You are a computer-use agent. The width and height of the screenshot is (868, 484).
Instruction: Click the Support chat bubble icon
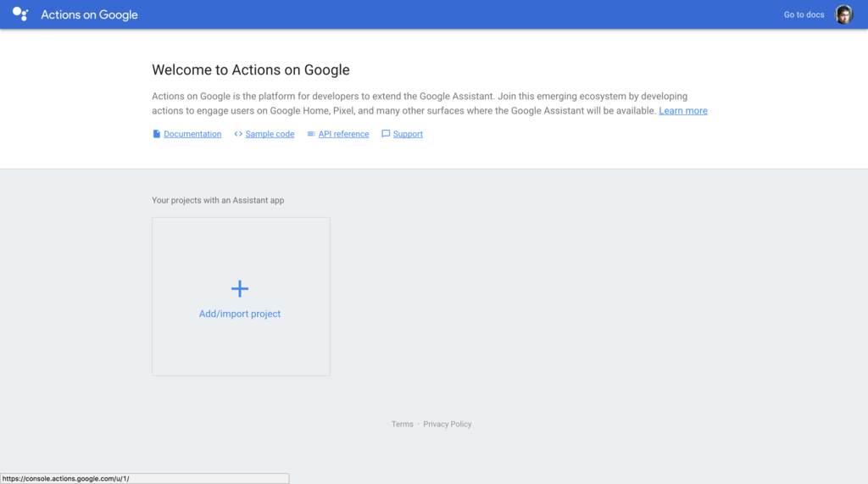(386, 134)
